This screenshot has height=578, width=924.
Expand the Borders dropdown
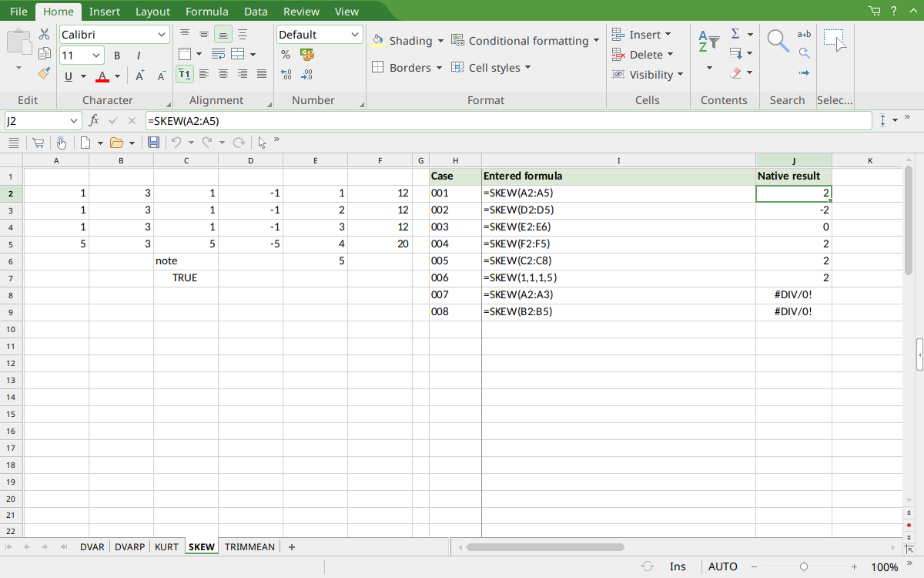pyautogui.click(x=439, y=68)
